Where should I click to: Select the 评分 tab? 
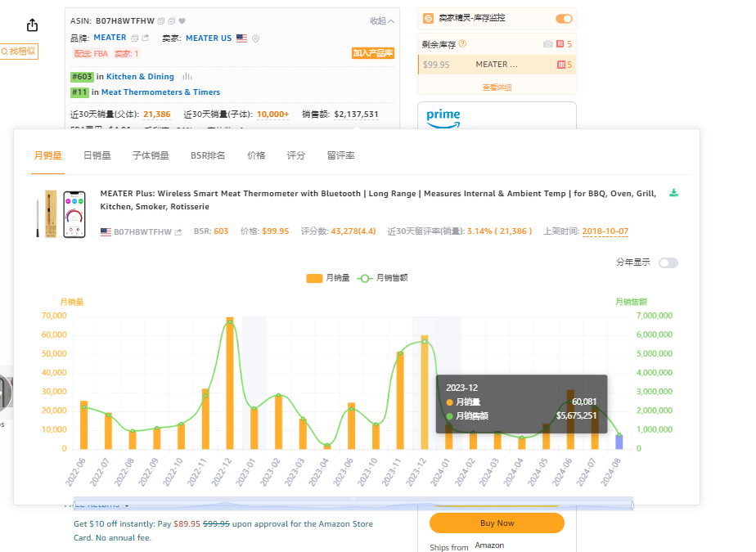tap(296, 155)
